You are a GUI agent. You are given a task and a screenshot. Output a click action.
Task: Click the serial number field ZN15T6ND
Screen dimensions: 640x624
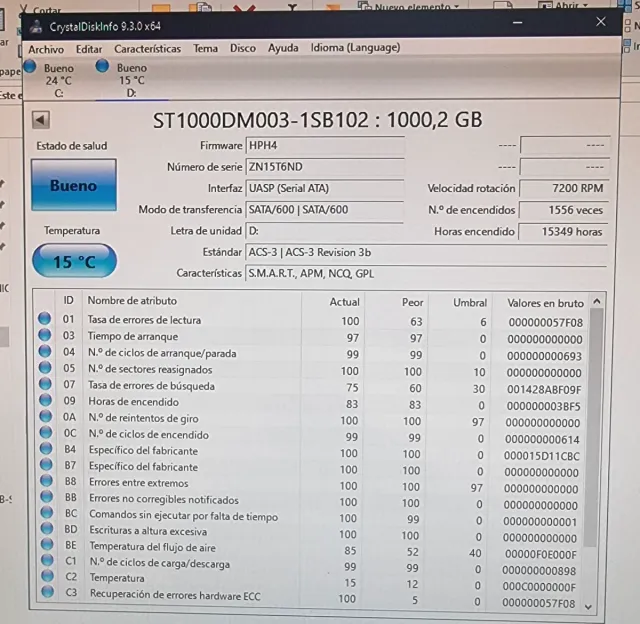click(324, 167)
